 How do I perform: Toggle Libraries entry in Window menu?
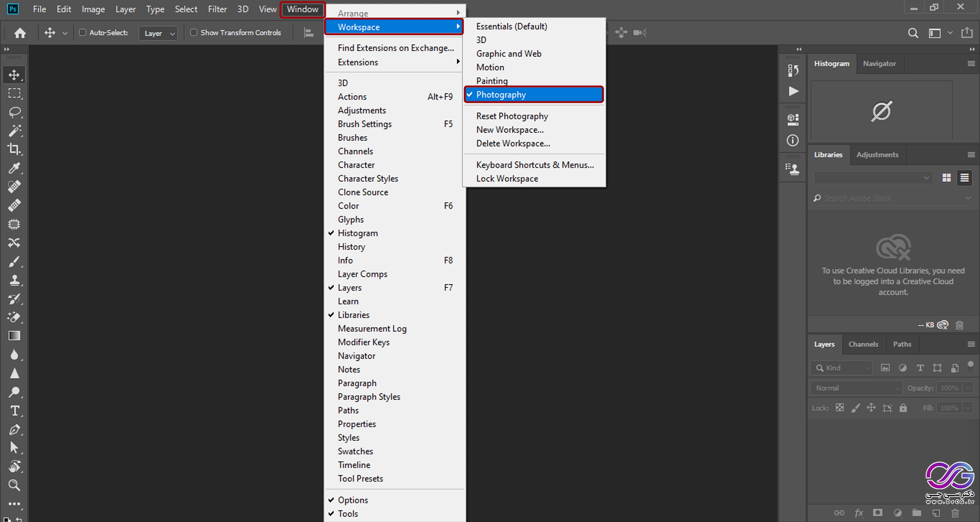pyautogui.click(x=394, y=315)
